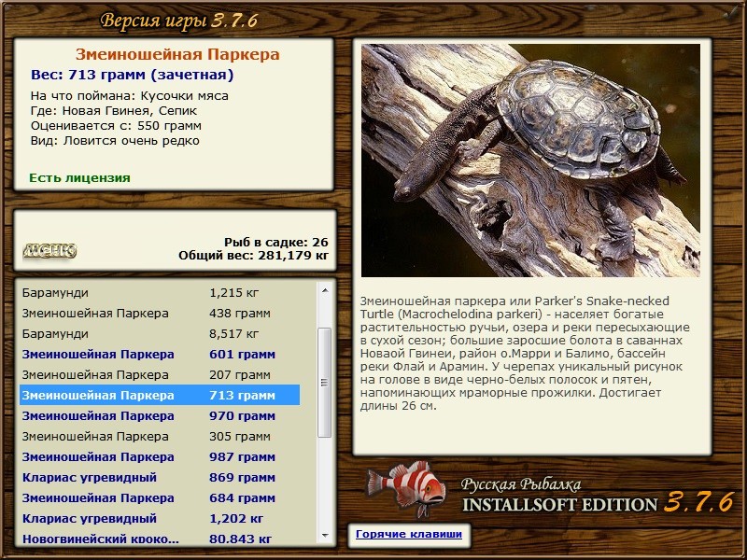This screenshot has width=747, height=560.
Task: Select Змеиношейная Паркера 207 грамм row
Action: tap(160, 375)
